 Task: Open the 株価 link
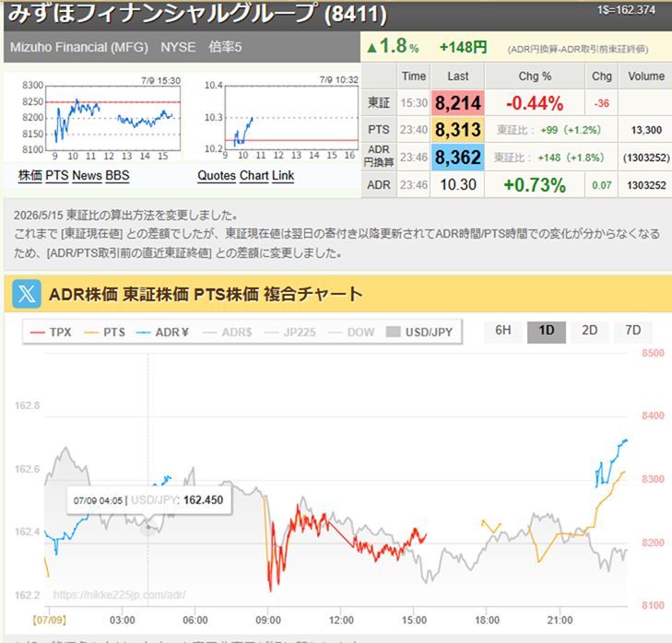pyautogui.click(x=30, y=176)
